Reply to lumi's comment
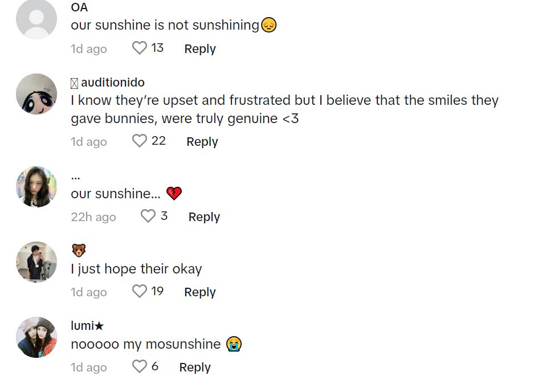 click(x=195, y=367)
